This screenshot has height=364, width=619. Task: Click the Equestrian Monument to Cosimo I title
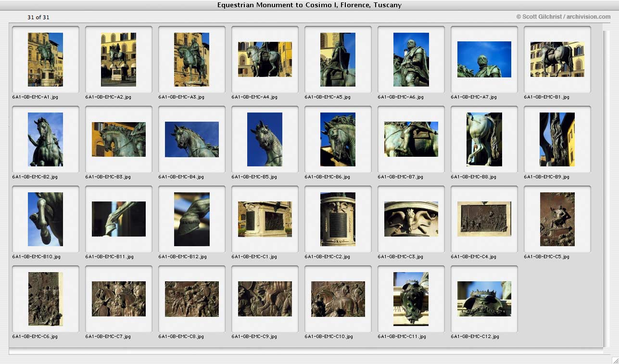[309, 5]
